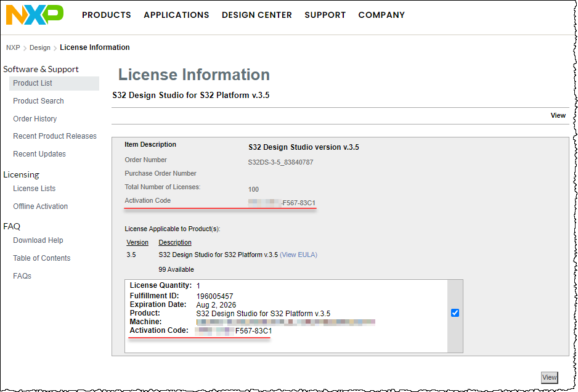578x392 pixels.
Task: Open Download Help under FAQ
Action: 38,240
